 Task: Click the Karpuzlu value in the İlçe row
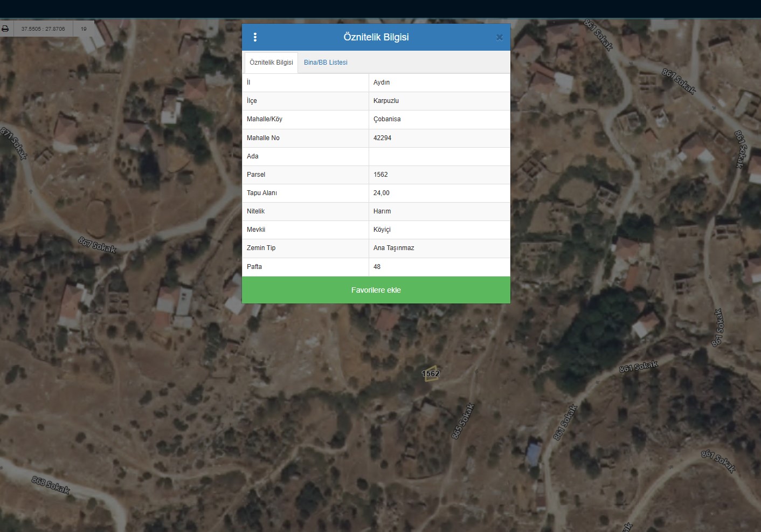386,101
